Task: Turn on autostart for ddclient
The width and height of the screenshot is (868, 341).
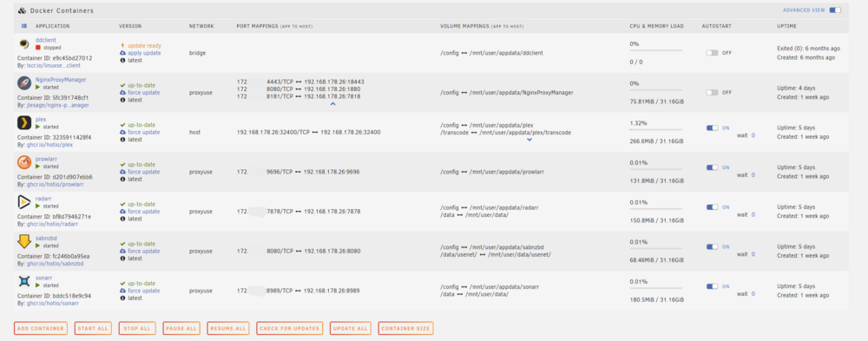Action: (712, 53)
